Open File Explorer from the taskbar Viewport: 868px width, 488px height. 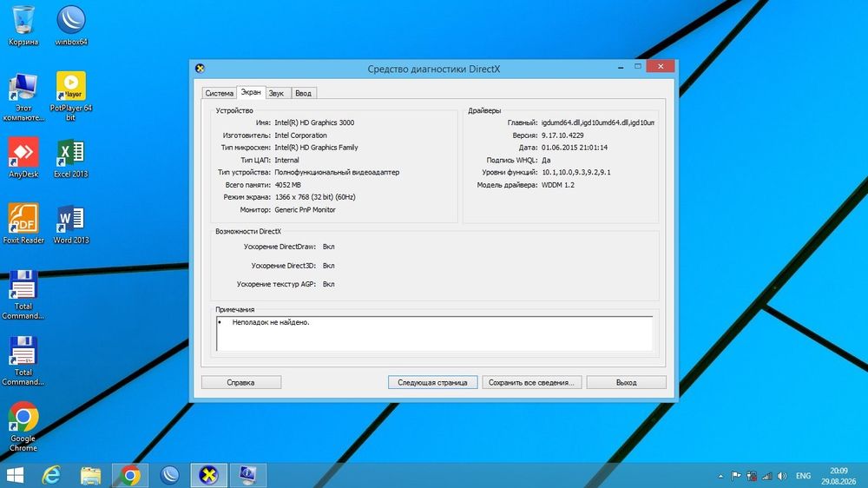91,475
